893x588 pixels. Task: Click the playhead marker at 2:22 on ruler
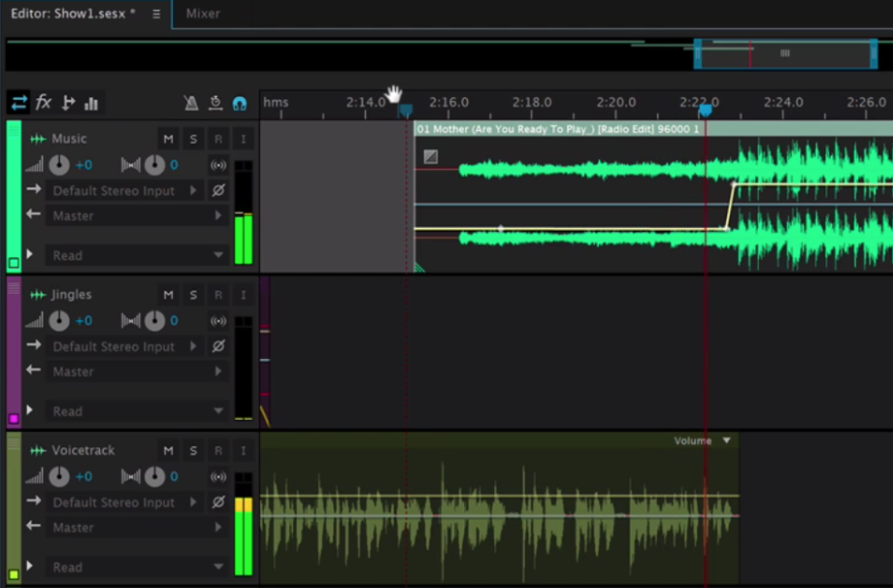(705, 110)
